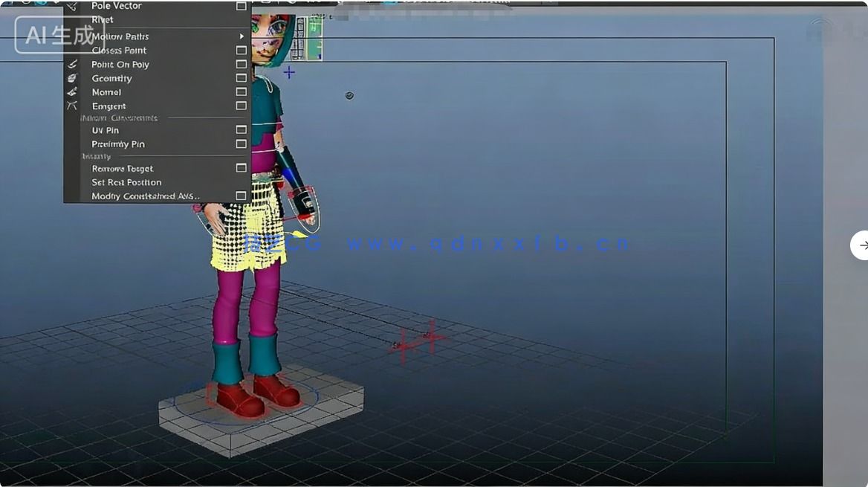
Task: Click the Normal constraint icon
Action: 72,92
